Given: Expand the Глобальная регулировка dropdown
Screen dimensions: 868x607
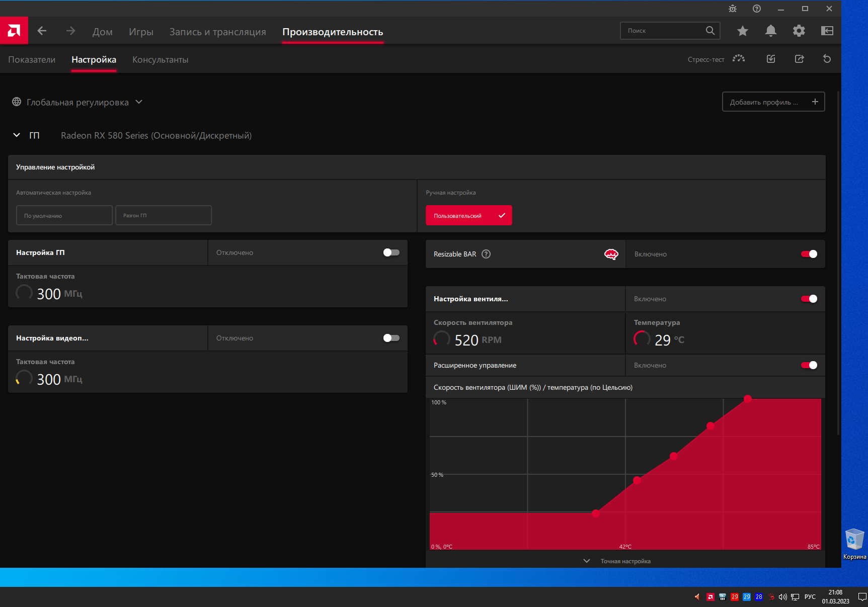Looking at the screenshot, I should click(x=139, y=102).
